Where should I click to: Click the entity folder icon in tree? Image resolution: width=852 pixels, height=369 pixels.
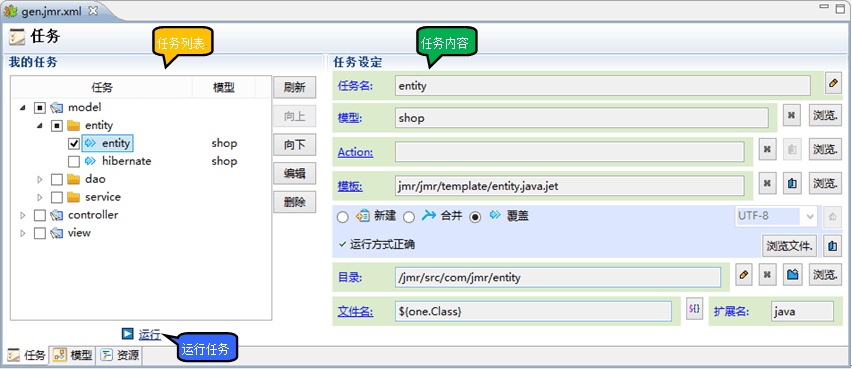click(74, 126)
